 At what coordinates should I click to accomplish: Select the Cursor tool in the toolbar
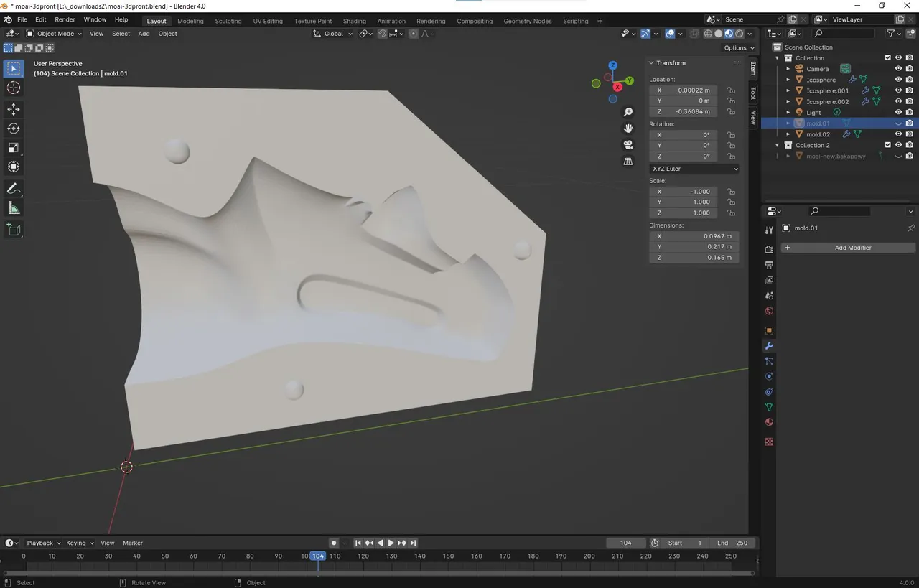[x=14, y=88]
